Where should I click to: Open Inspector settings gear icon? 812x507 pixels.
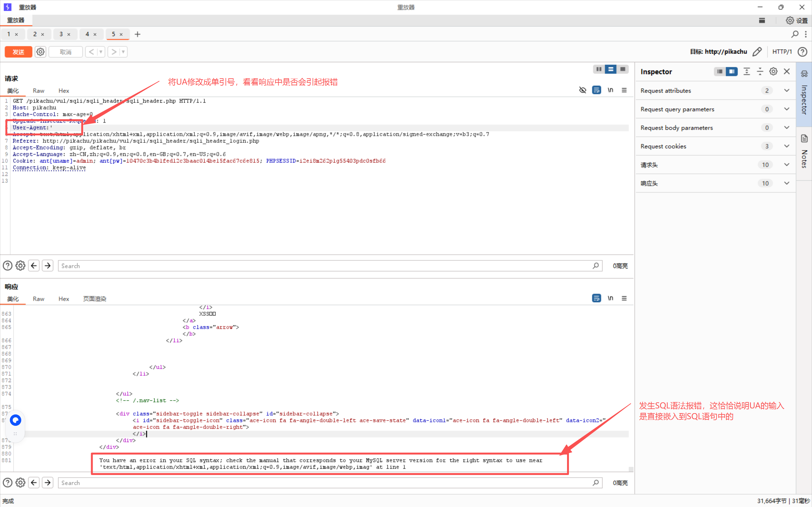[773, 71]
